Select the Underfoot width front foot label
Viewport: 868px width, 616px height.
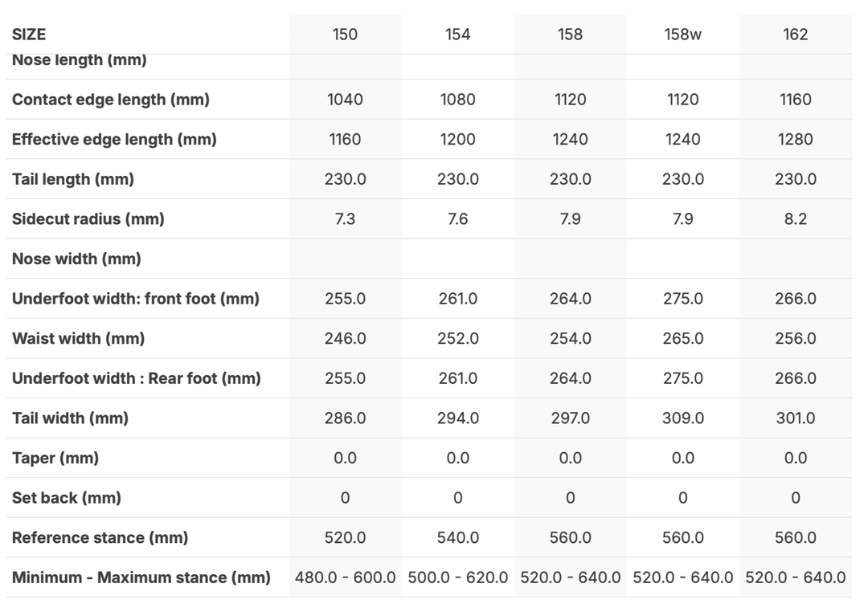(x=136, y=299)
